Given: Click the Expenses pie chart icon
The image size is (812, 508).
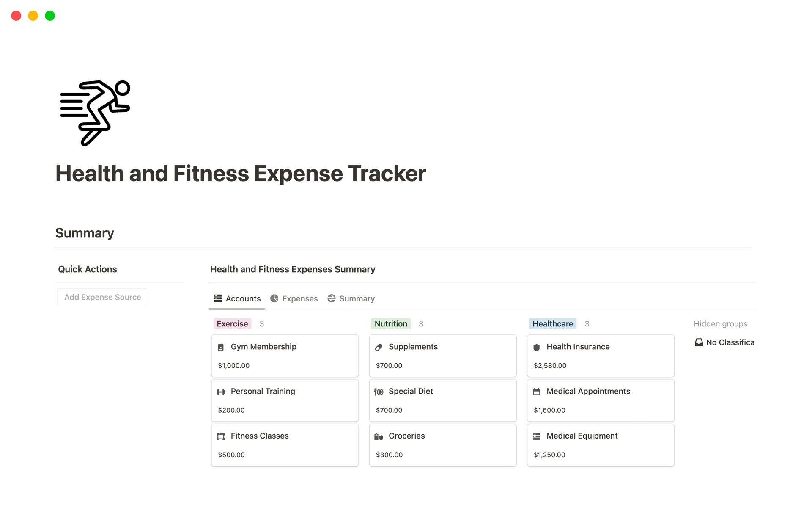Looking at the screenshot, I should (275, 298).
